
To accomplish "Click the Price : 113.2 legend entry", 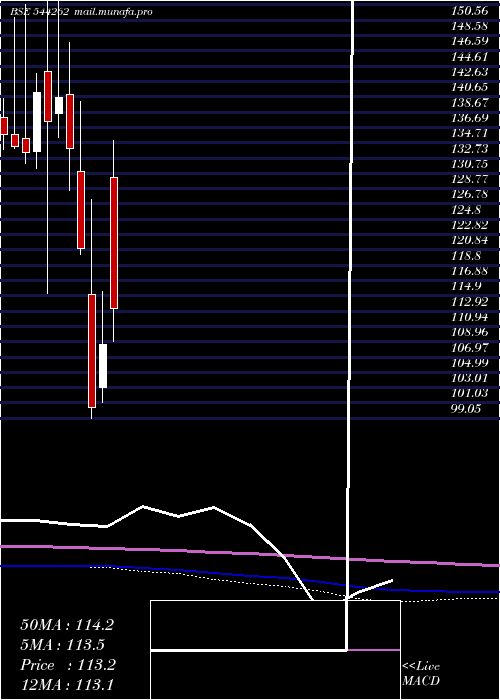I will [68, 665].
